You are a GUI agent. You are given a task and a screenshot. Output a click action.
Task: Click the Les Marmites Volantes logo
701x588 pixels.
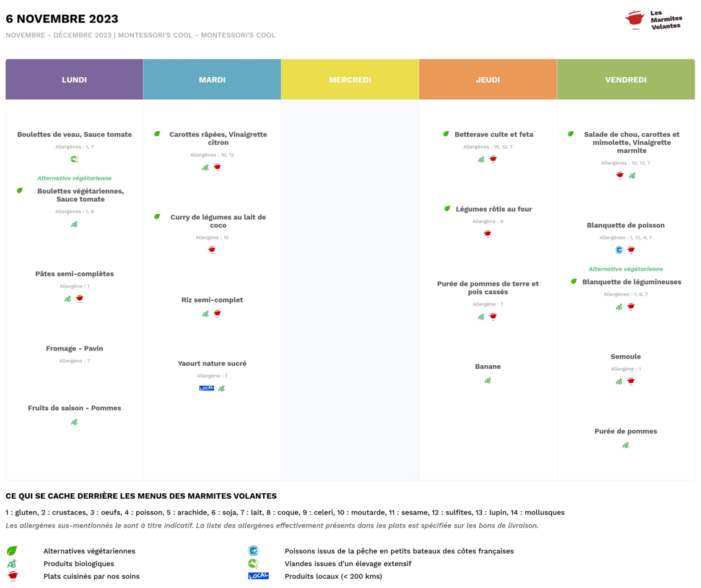(653, 20)
